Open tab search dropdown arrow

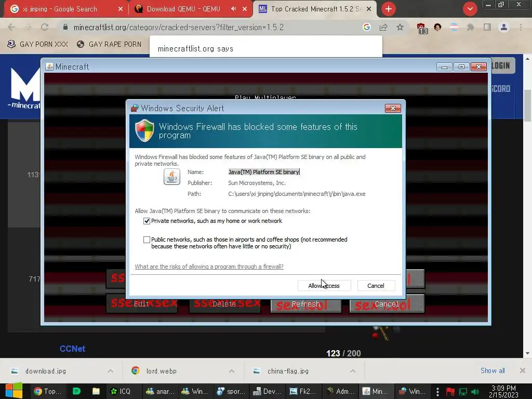click(x=470, y=9)
